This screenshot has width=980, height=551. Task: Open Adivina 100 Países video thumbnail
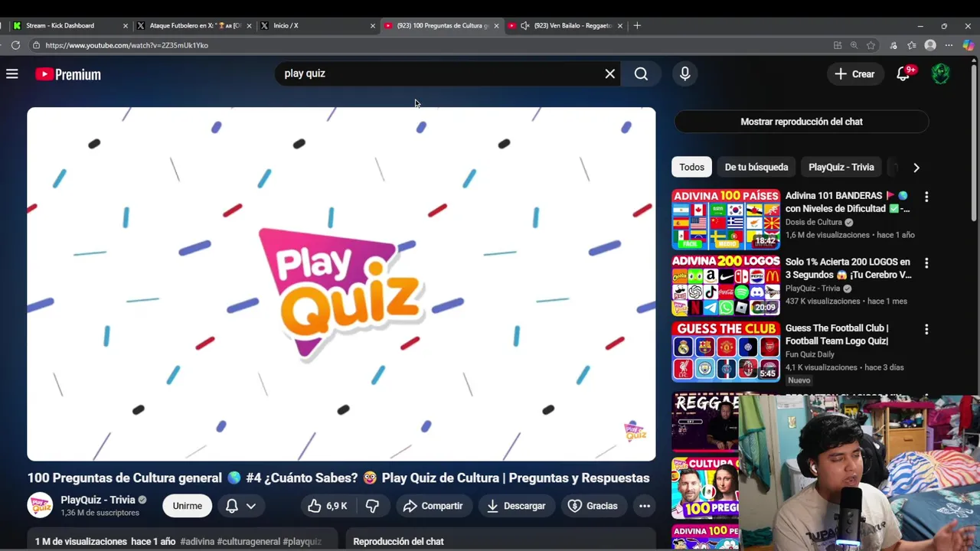[726, 220]
